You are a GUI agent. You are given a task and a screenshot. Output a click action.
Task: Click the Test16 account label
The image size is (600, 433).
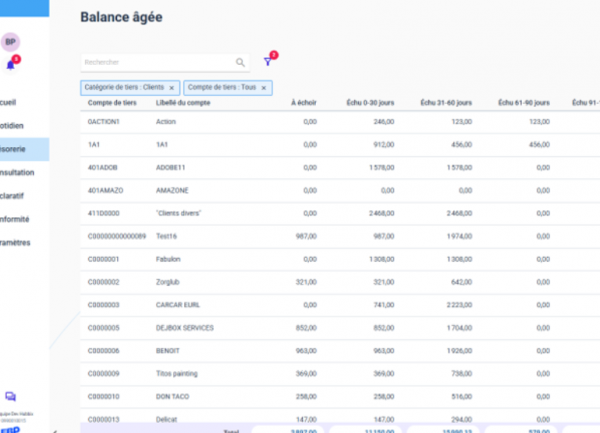point(166,236)
